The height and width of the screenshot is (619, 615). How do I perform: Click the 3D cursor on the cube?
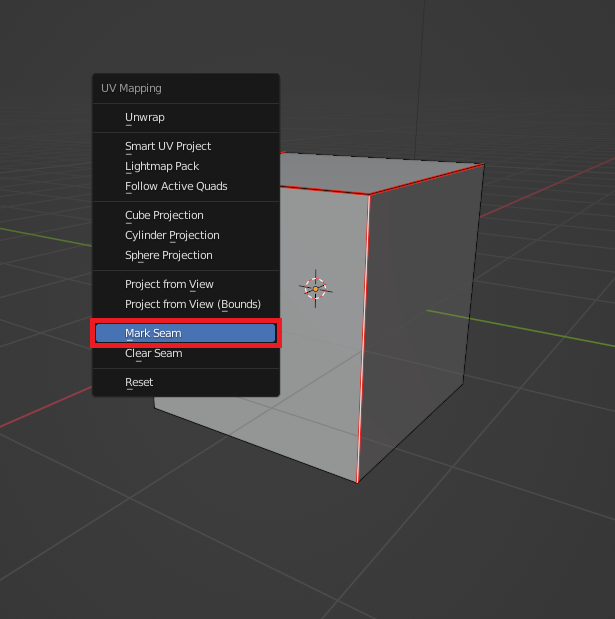pyautogui.click(x=315, y=288)
